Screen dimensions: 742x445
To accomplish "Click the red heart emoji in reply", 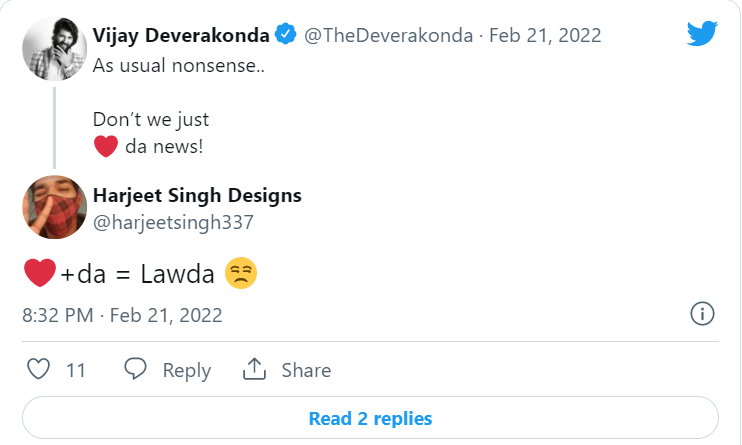I will click(38, 273).
